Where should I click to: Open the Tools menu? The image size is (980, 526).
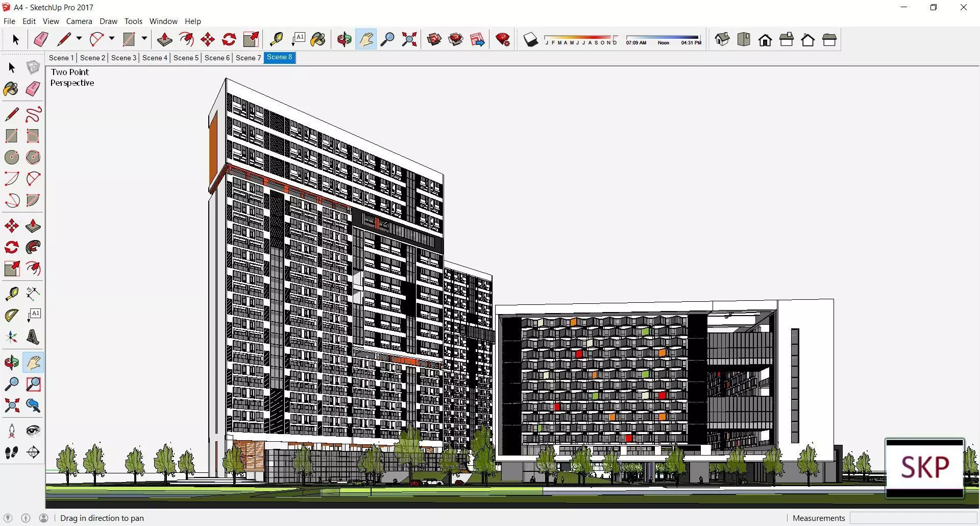(133, 21)
